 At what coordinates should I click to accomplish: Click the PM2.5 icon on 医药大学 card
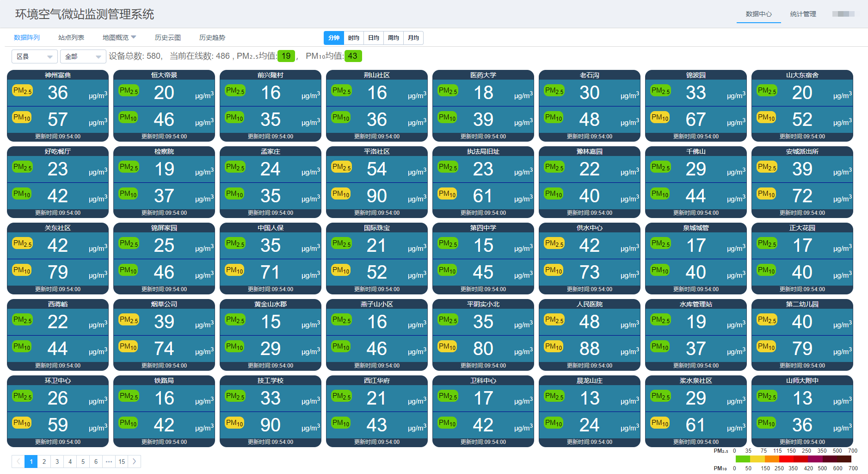[x=448, y=90]
